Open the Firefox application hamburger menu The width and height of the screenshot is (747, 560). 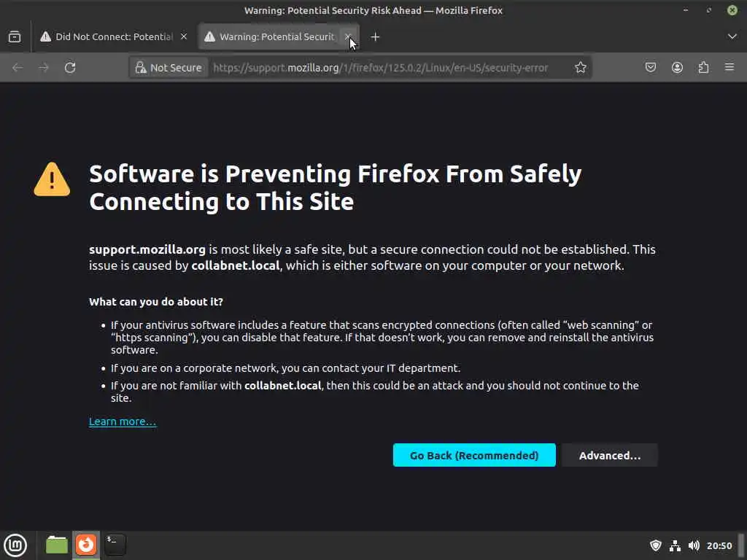(x=729, y=67)
